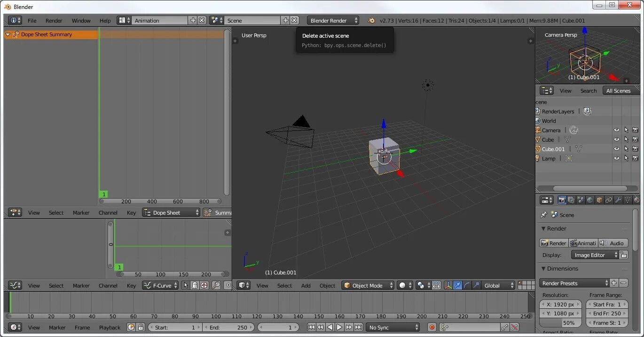Image resolution: width=644 pixels, height=337 pixels.
Task: Open the Render Presets dropdown
Action: click(574, 283)
